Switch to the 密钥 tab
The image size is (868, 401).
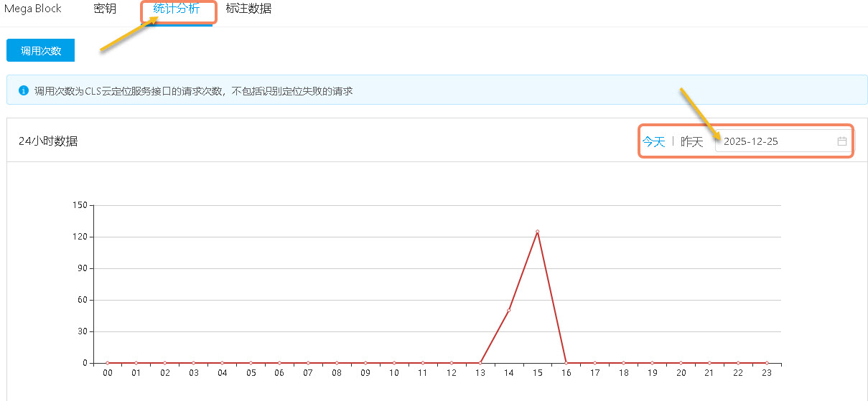(105, 9)
